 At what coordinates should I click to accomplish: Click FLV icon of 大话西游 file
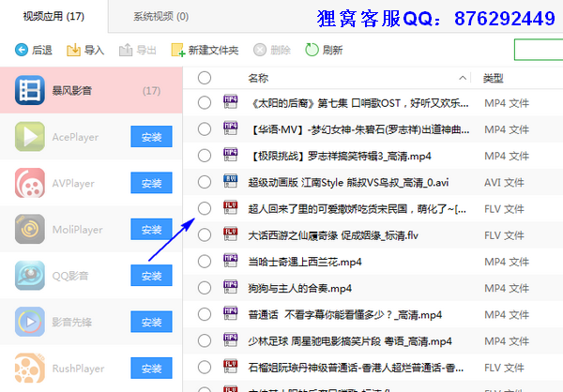point(231,234)
